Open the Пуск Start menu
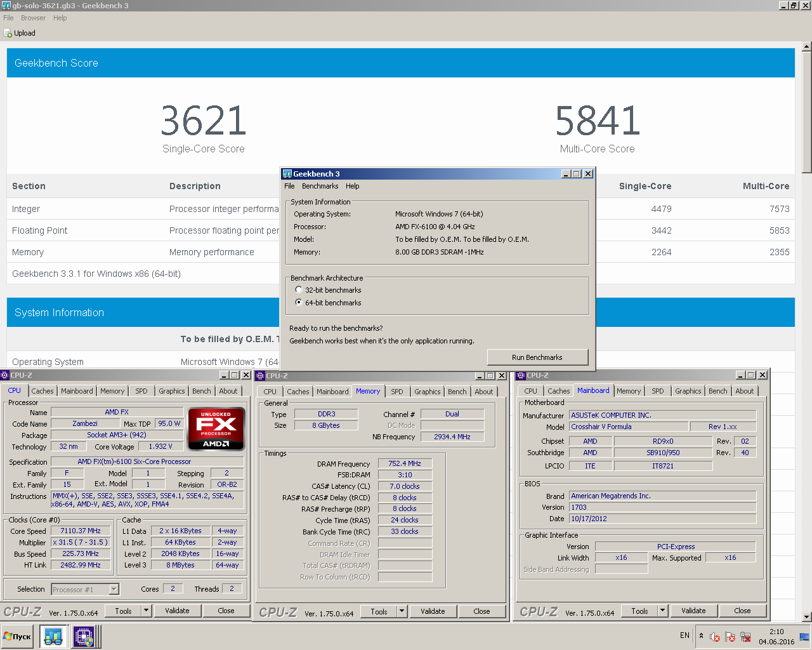This screenshot has width=812, height=650. 17,636
